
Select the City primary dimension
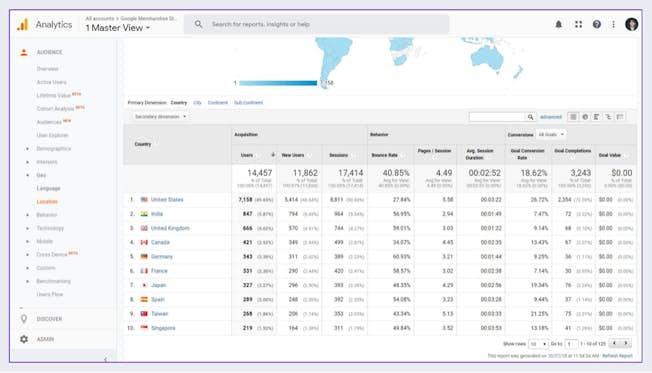[x=197, y=102]
